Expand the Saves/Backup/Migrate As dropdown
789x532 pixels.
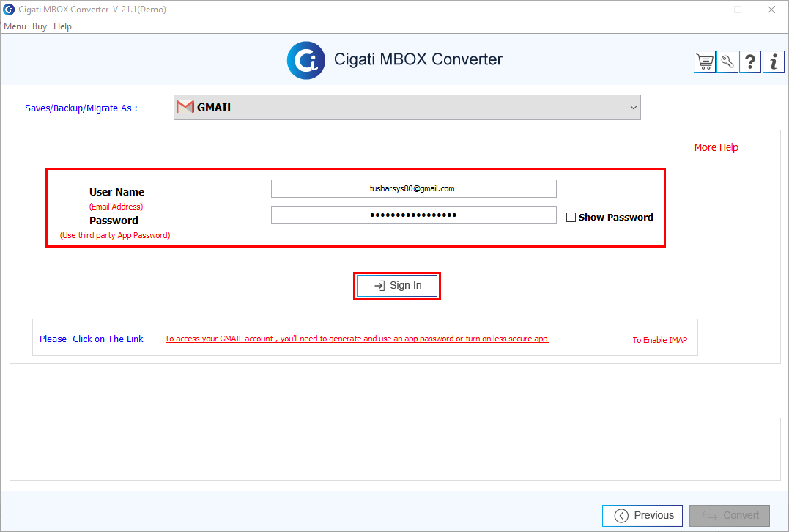tap(407, 107)
